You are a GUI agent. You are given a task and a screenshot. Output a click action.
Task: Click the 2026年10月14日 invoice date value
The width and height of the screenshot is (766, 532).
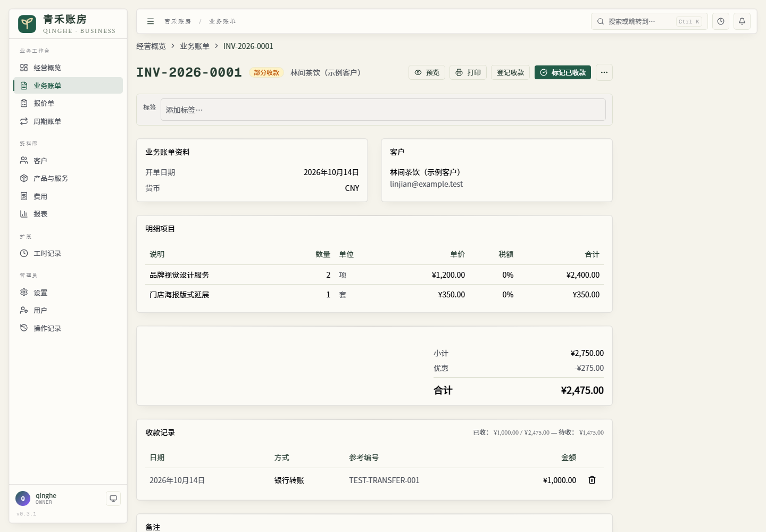coord(331,172)
